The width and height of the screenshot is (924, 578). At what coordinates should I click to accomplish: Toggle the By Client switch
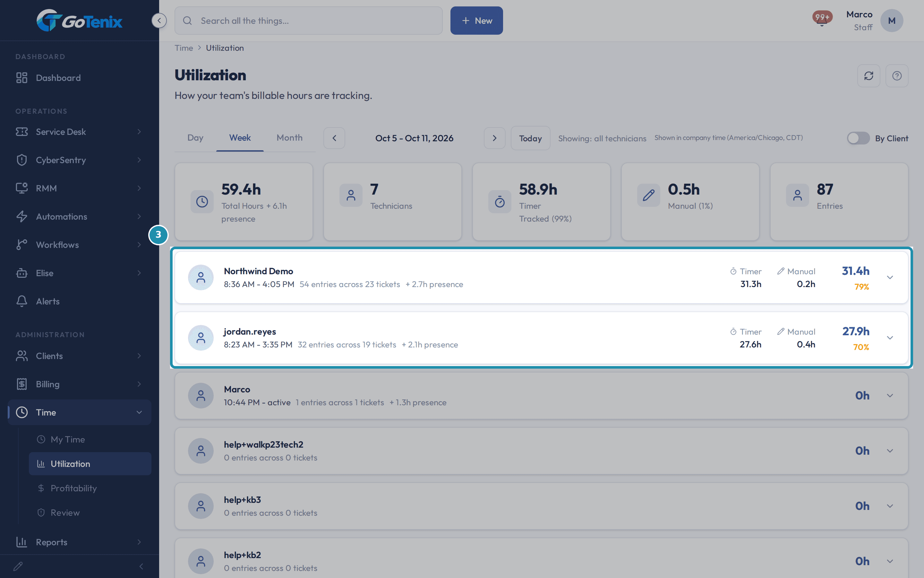coord(858,138)
